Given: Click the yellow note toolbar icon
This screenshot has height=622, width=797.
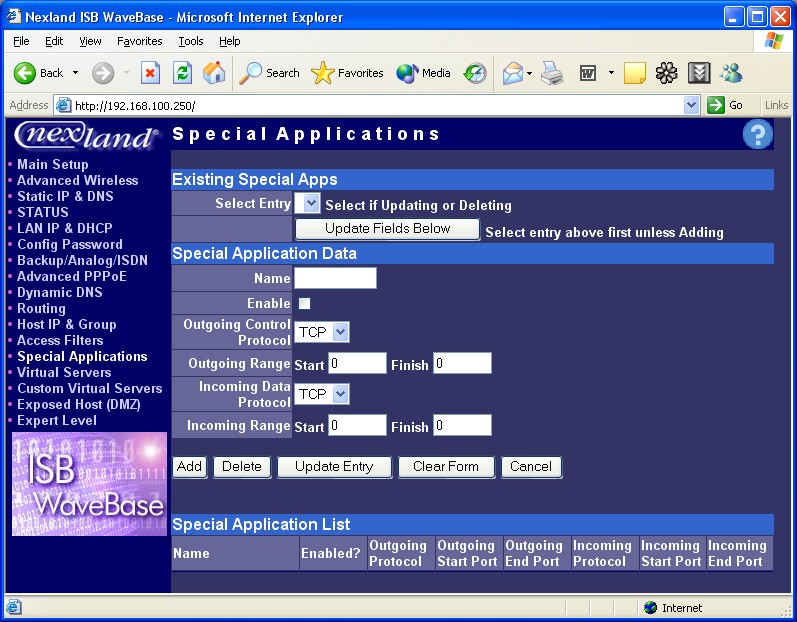Looking at the screenshot, I should [x=634, y=73].
